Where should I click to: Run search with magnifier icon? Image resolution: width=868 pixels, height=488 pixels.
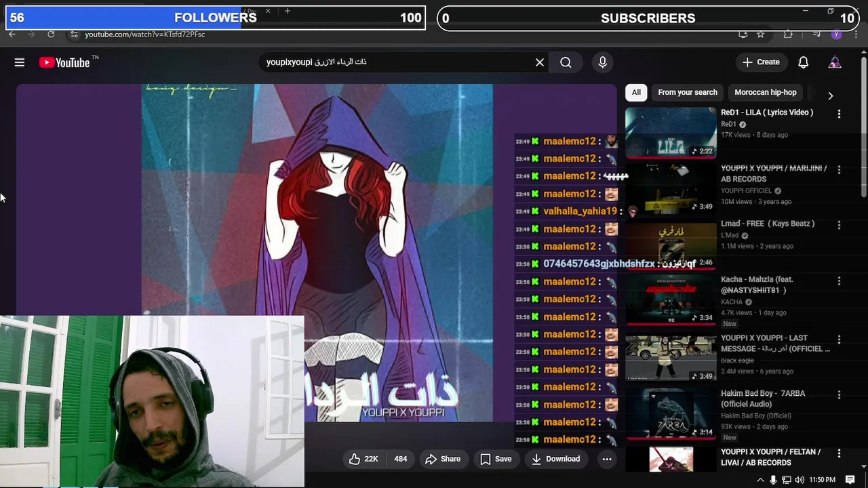click(566, 62)
